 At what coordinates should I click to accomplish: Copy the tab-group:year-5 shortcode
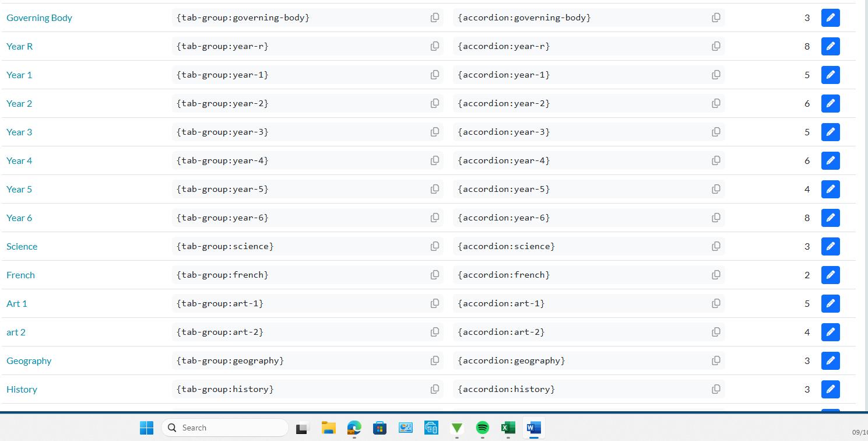[x=435, y=189]
